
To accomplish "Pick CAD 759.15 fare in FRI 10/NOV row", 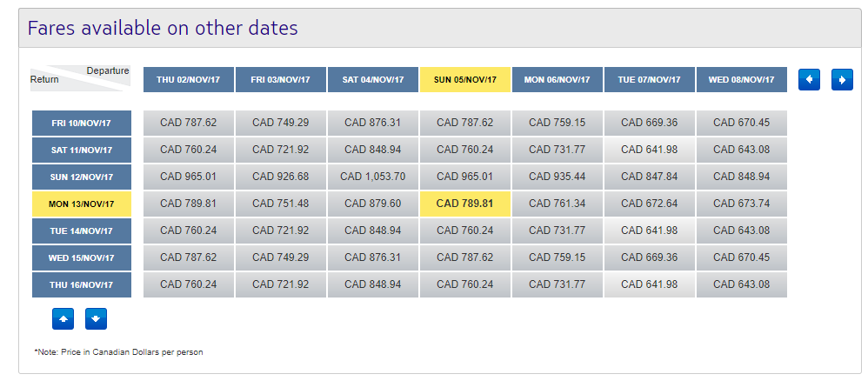I will tap(558, 123).
